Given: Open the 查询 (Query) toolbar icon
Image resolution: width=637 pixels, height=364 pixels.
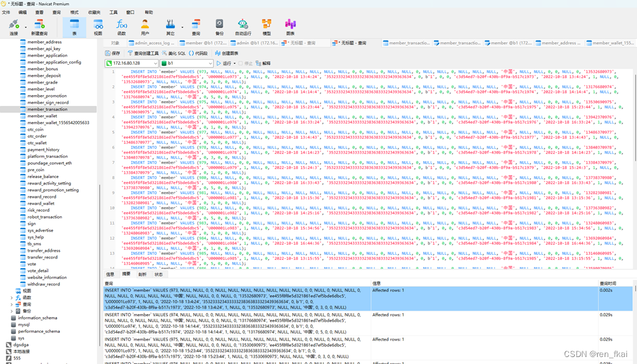Looking at the screenshot, I should (x=196, y=27).
